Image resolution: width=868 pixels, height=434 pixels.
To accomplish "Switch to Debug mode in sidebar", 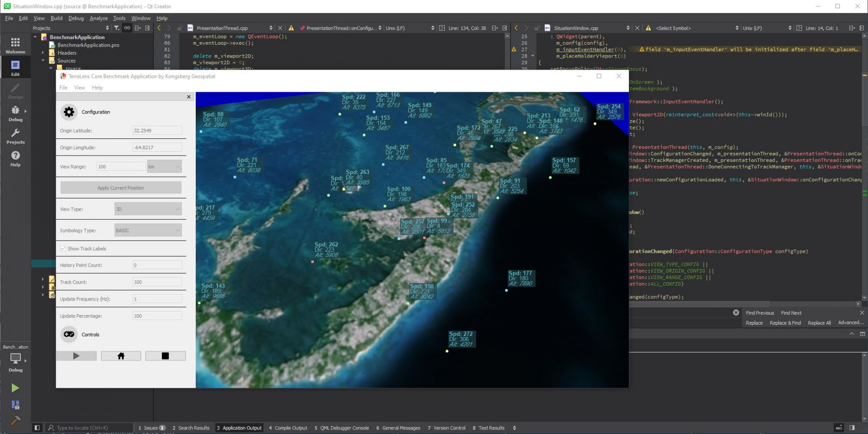I will pyautogui.click(x=15, y=113).
